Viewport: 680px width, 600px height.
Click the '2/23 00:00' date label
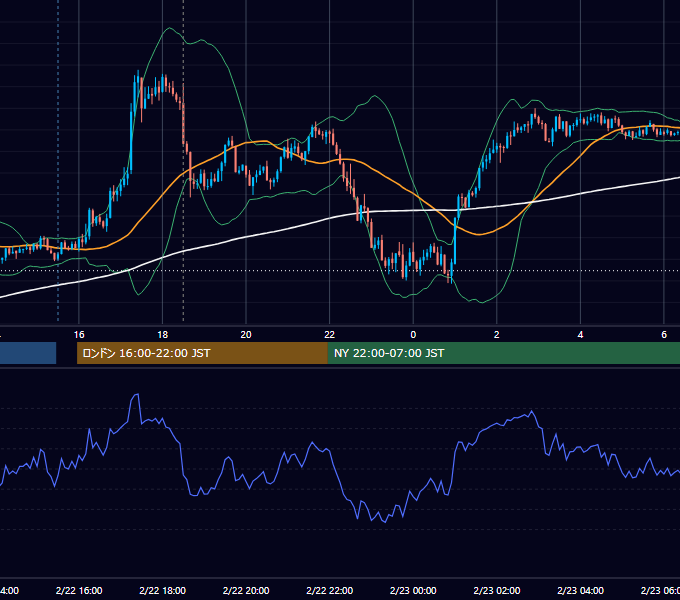(413, 590)
